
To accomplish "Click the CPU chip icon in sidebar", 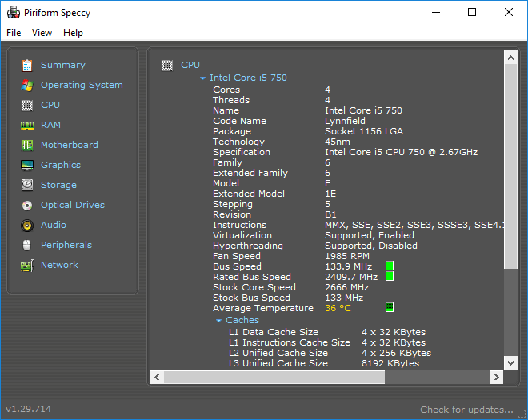I will [27, 106].
